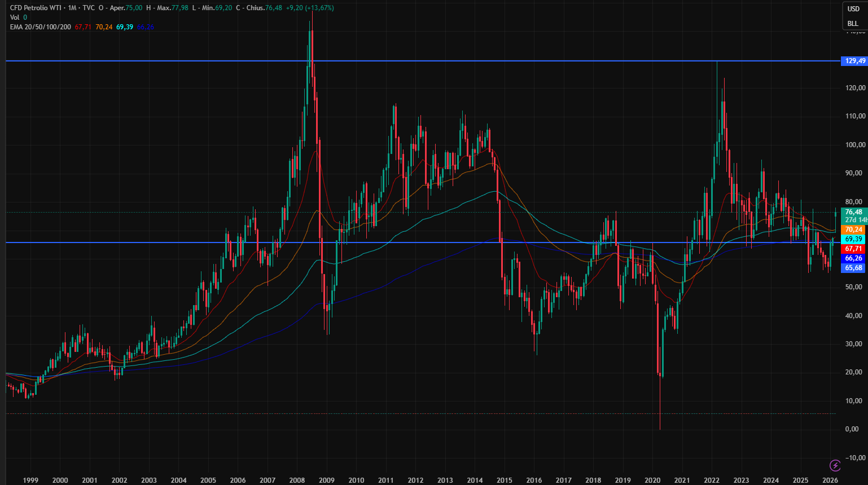Click the 30,00 price axis tick
The height and width of the screenshot is (485, 868).
click(x=855, y=344)
